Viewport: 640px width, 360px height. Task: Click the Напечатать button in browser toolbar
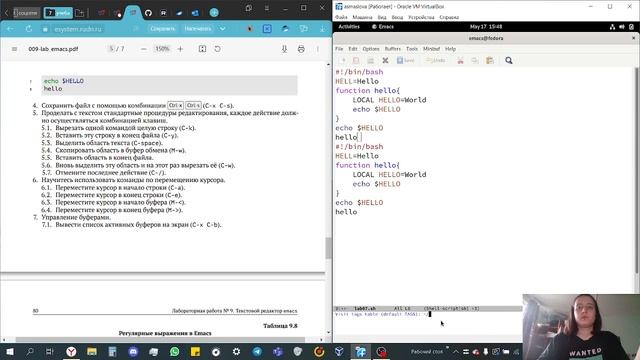coord(198,29)
